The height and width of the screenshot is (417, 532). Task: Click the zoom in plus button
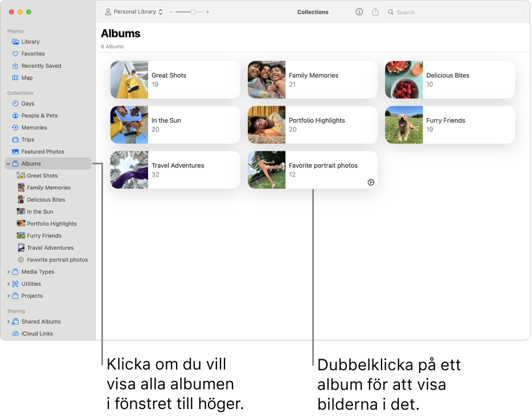click(x=207, y=12)
